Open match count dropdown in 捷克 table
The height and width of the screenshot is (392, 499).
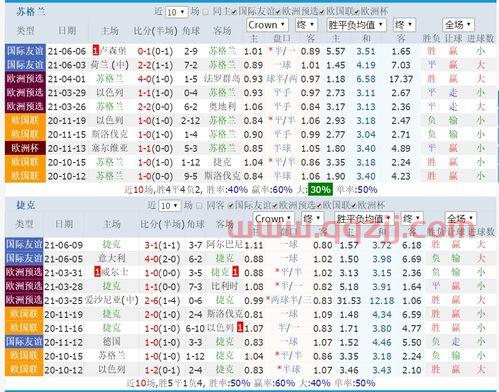click(x=170, y=206)
